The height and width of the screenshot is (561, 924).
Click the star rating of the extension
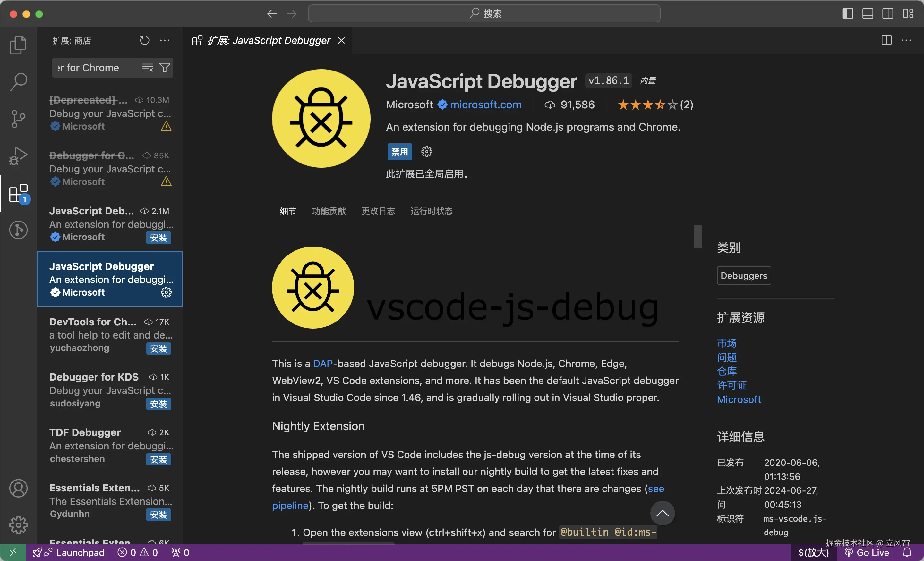[655, 105]
